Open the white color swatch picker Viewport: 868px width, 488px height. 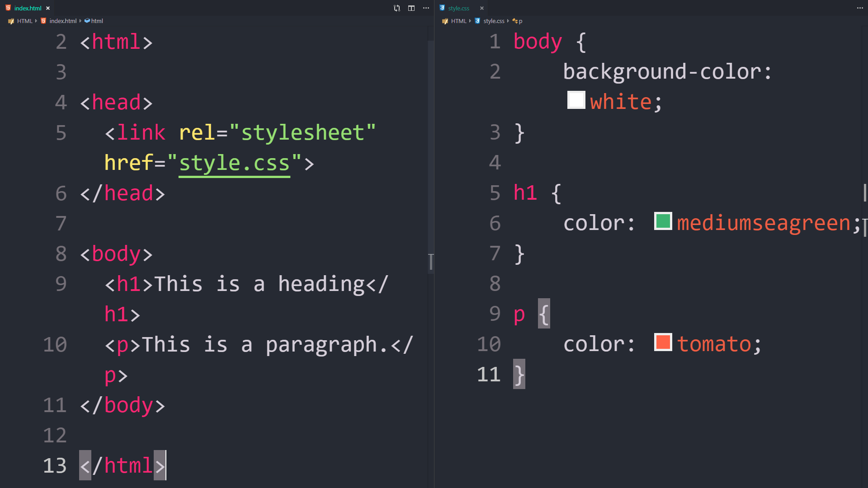[576, 100]
